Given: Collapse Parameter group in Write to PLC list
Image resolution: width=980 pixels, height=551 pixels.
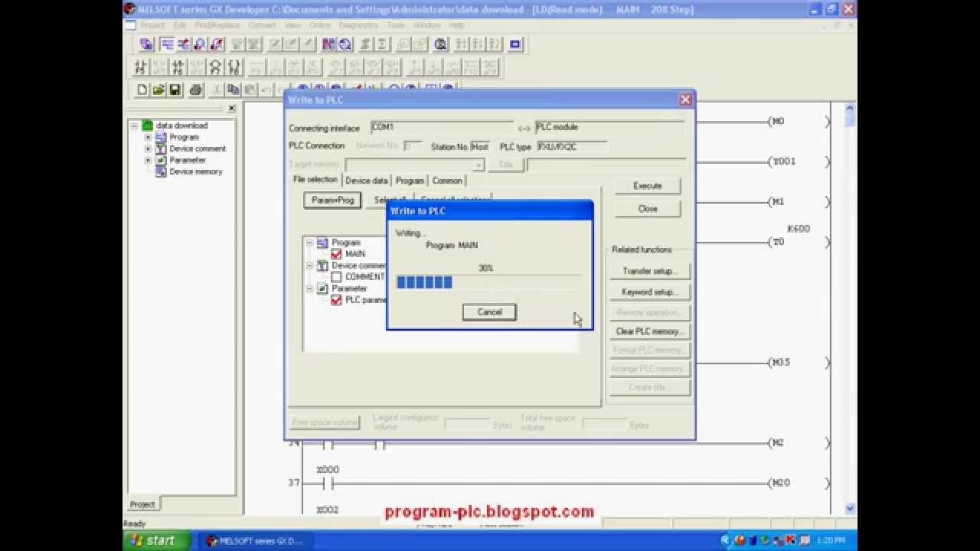Looking at the screenshot, I should [x=309, y=289].
